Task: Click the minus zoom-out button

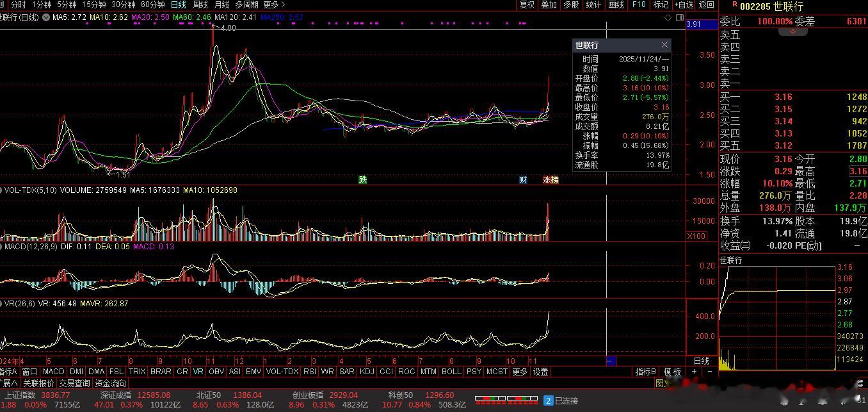Action: coord(709,372)
